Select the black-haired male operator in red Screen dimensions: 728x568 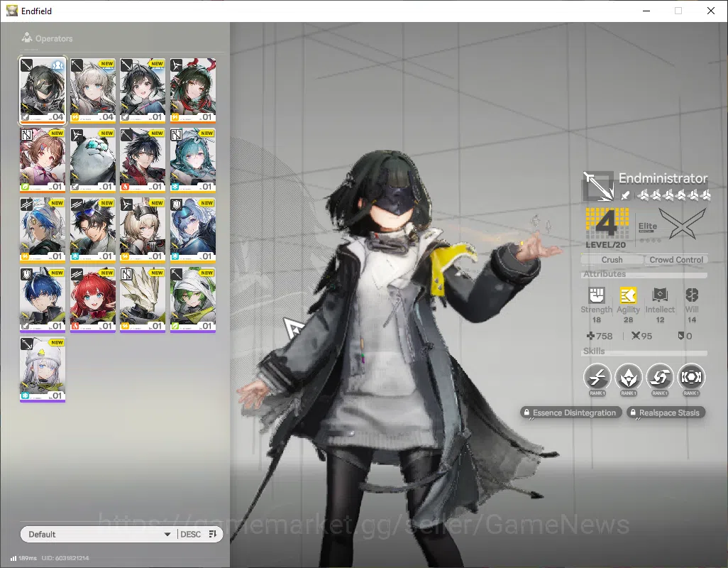tap(143, 160)
